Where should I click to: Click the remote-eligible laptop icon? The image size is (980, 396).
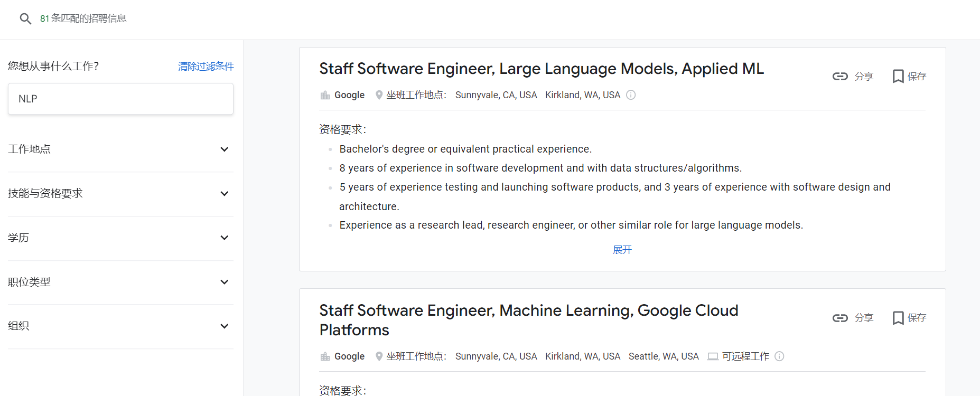click(713, 356)
